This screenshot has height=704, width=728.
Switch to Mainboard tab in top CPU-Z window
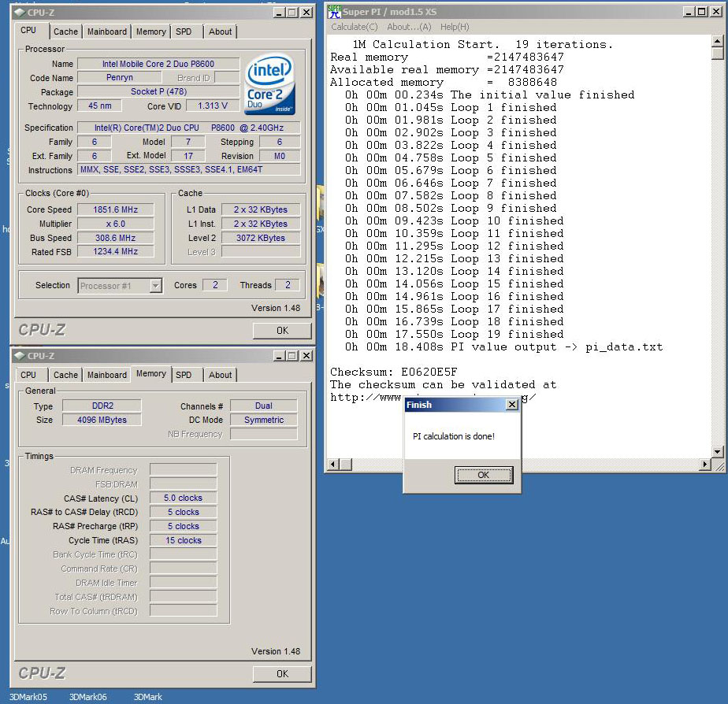tap(107, 31)
